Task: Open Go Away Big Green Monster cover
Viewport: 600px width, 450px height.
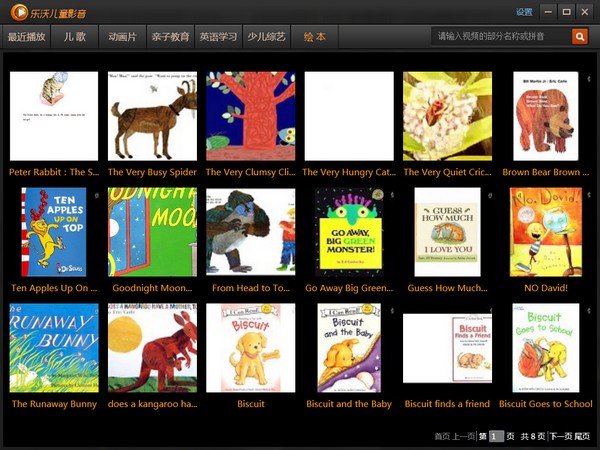Action: (349, 232)
